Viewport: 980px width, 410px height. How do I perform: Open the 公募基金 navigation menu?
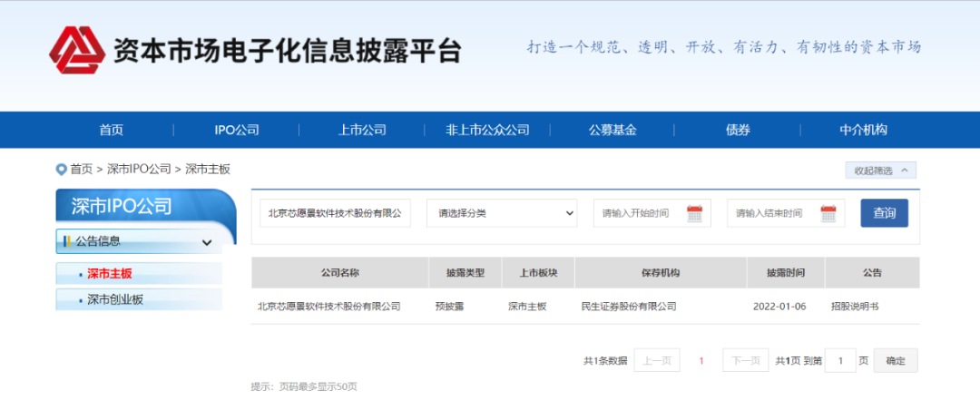tap(612, 130)
